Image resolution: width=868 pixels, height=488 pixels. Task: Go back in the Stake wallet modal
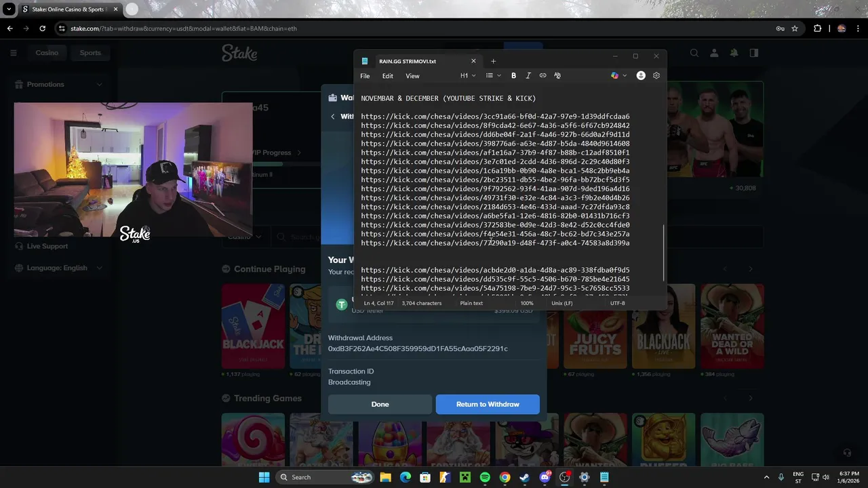[x=333, y=117]
